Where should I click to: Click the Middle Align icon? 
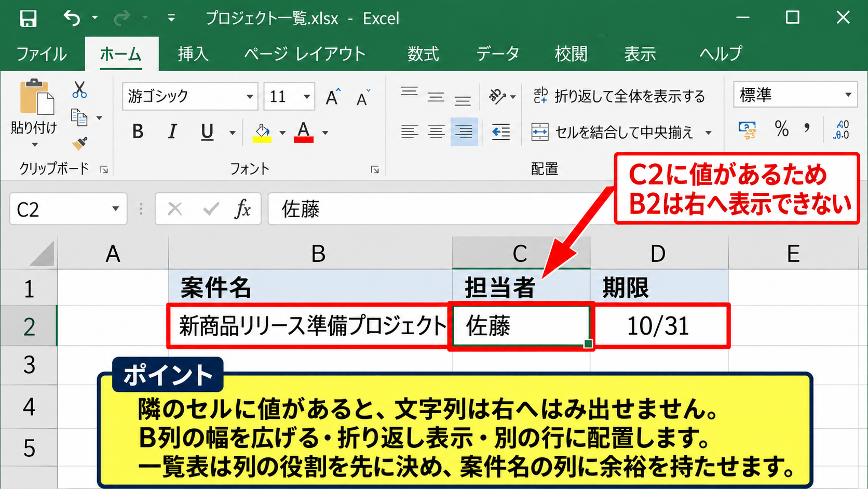point(436,97)
